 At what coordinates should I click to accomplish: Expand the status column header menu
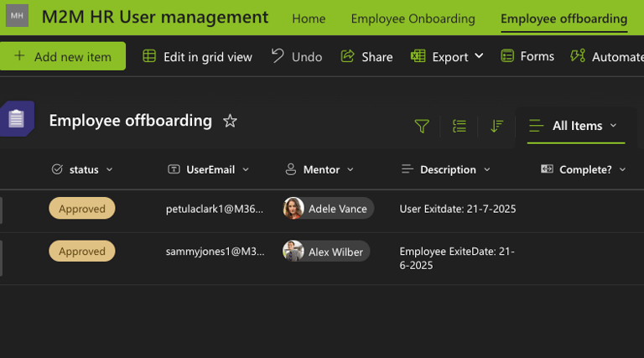click(110, 169)
